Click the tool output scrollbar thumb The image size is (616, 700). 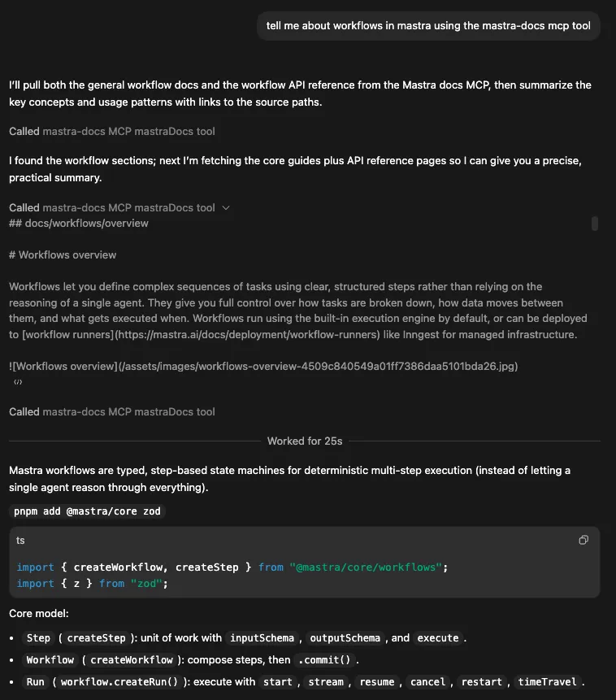pyautogui.click(x=595, y=224)
